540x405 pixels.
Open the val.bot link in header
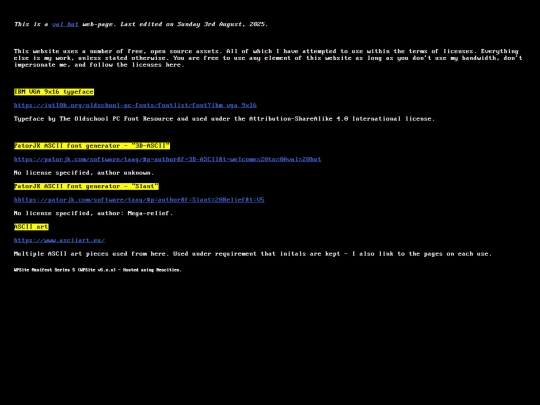click(x=65, y=24)
